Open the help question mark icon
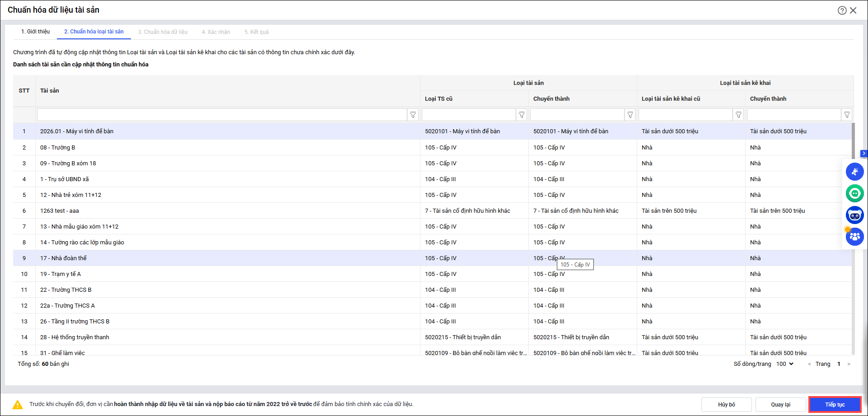This screenshot has height=416, width=868. 842,10
